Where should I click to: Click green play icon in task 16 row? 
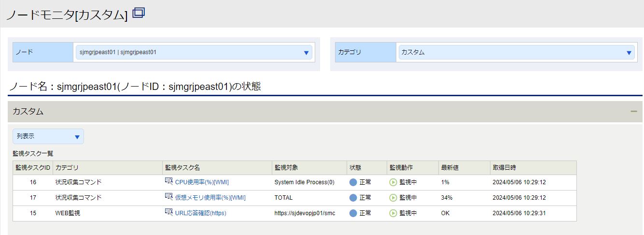(393, 182)
